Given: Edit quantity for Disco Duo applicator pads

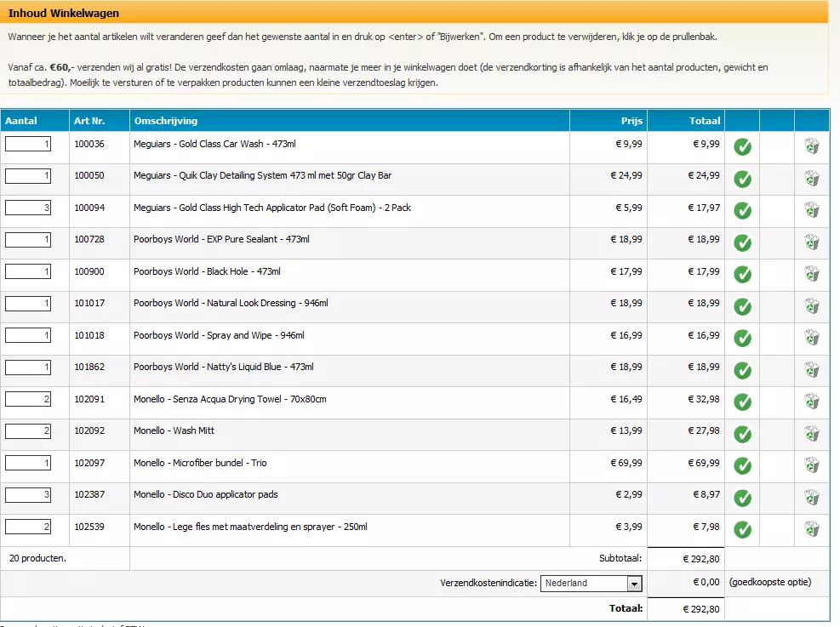Looking at the screenshot, I should (28, 495).
